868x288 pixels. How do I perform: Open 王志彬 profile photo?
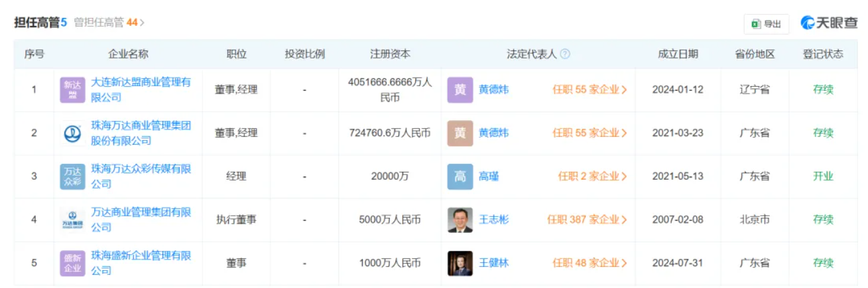pos(460,220)
